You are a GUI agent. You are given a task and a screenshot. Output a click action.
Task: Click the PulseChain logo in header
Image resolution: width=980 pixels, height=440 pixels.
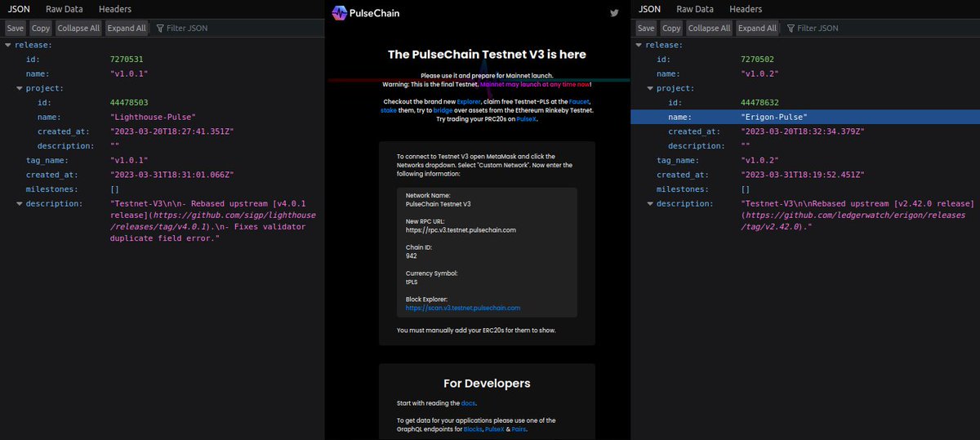tap(366, 12)
